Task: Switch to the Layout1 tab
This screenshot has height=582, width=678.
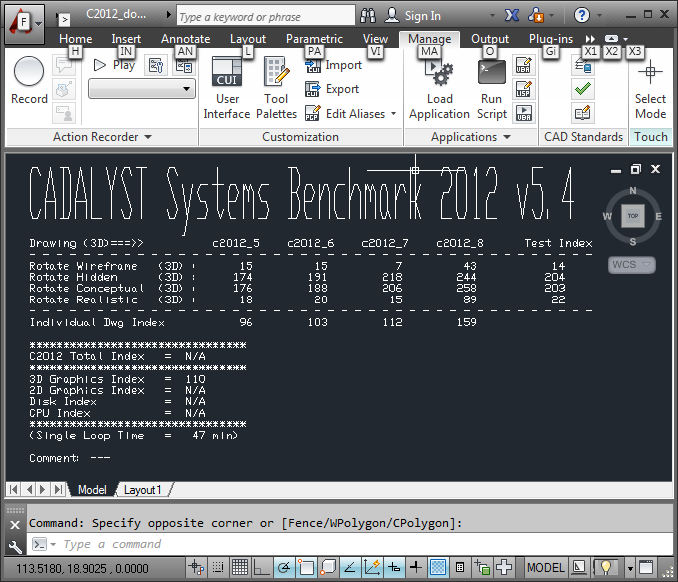Action: (142, 490)
